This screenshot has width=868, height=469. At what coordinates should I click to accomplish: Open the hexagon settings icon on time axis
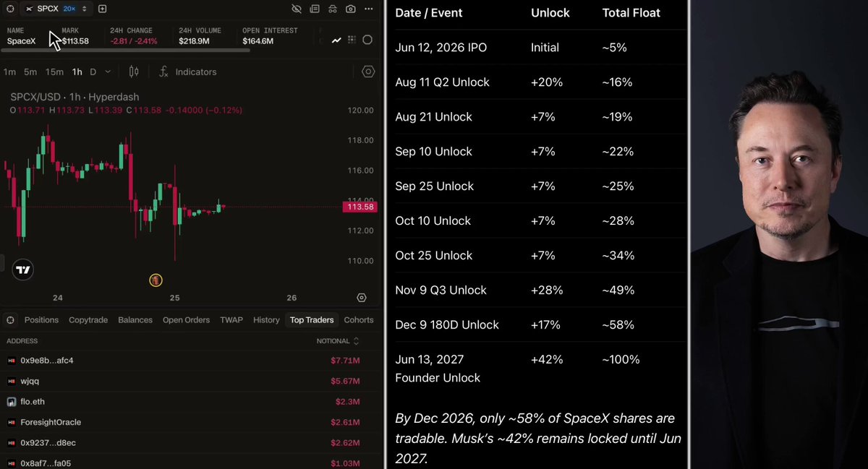362,298
